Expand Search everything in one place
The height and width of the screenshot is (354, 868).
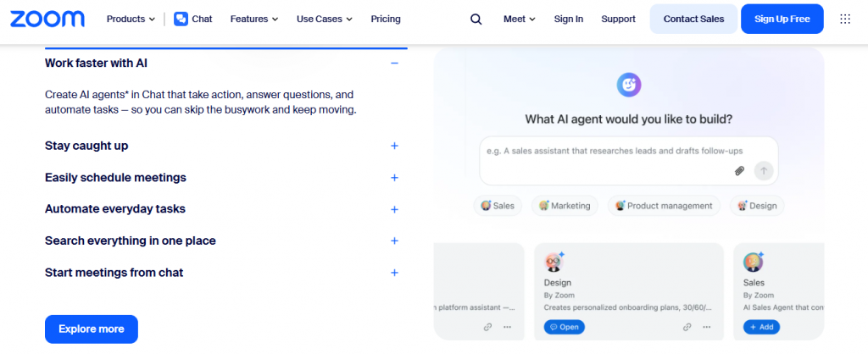tap(394, 241)
